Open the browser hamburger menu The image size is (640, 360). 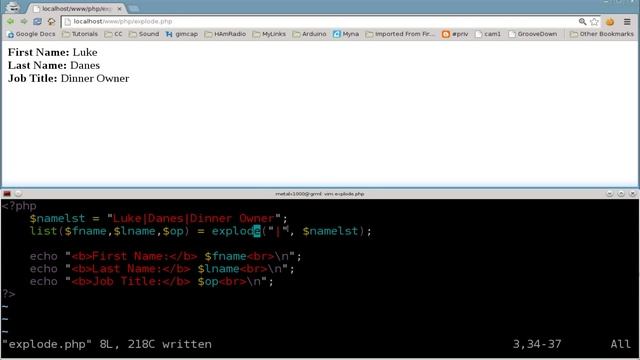(627, 22)
